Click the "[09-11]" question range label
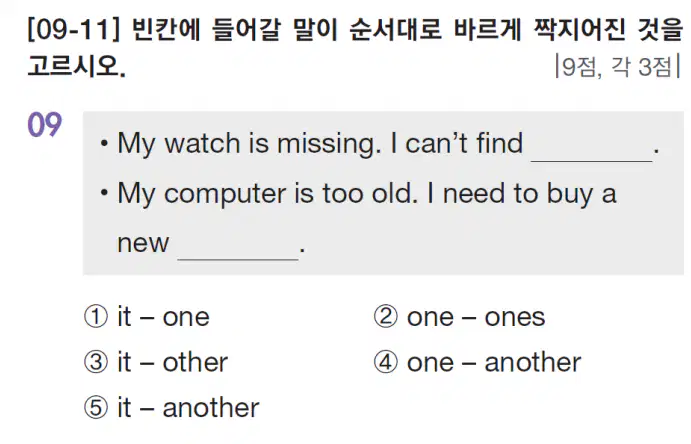 click(74, 30)
